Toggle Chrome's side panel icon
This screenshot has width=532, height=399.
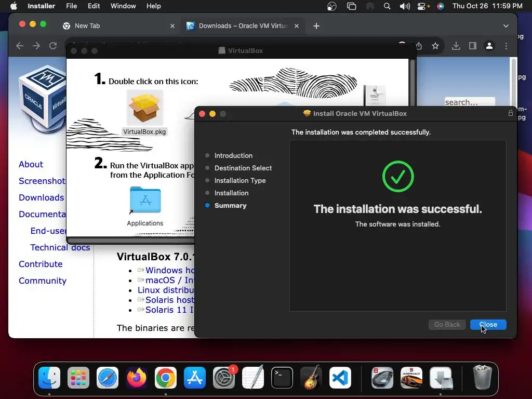coord(473,46)
